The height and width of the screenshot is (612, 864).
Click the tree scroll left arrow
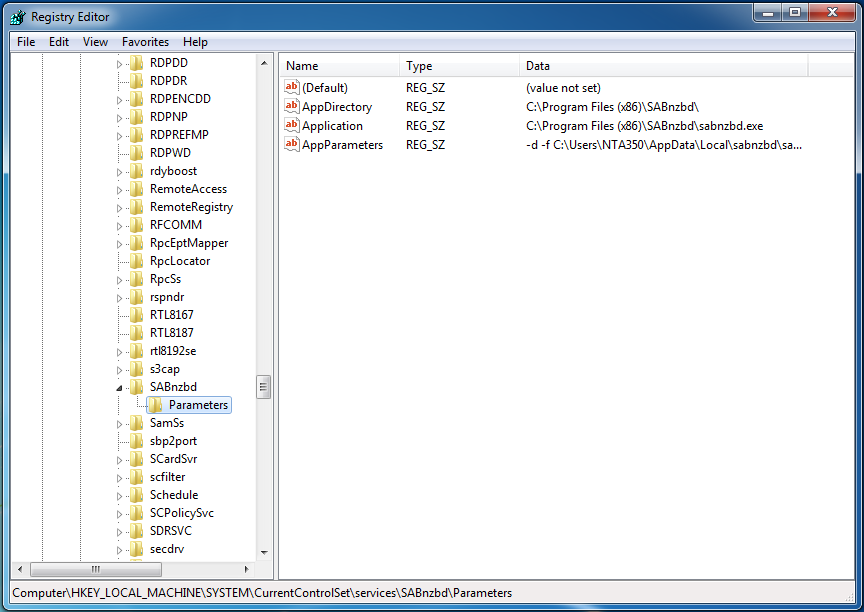20,569
